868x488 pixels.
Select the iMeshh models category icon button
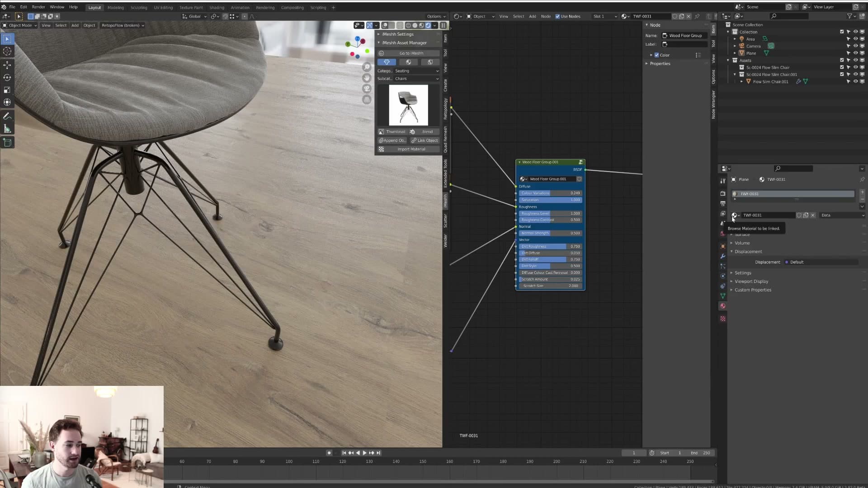click(x=387, y=62)
